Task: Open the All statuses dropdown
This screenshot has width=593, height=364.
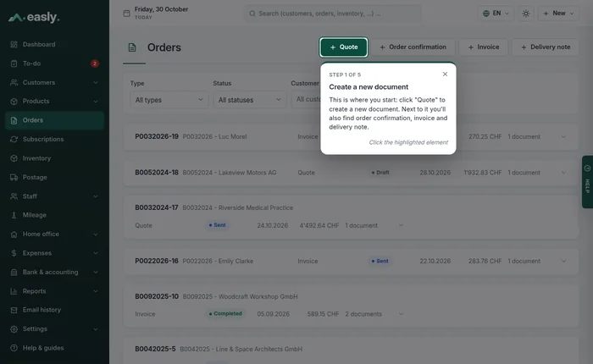Action: [x=250, y=100]
